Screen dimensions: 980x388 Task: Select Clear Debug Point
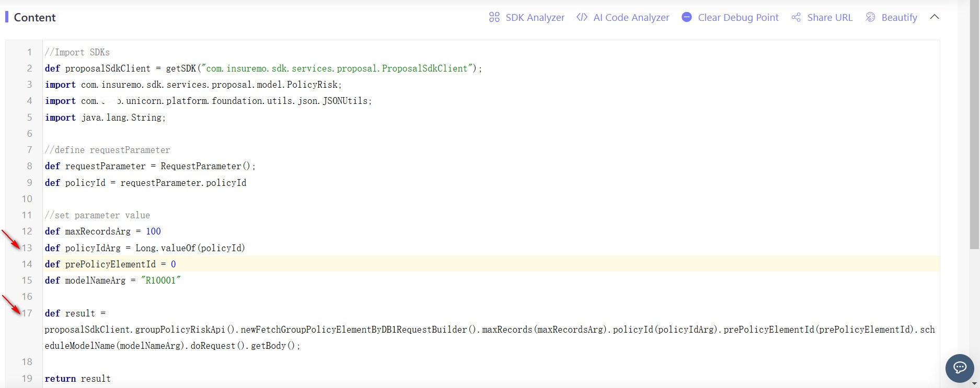click(x=738, y=17)
